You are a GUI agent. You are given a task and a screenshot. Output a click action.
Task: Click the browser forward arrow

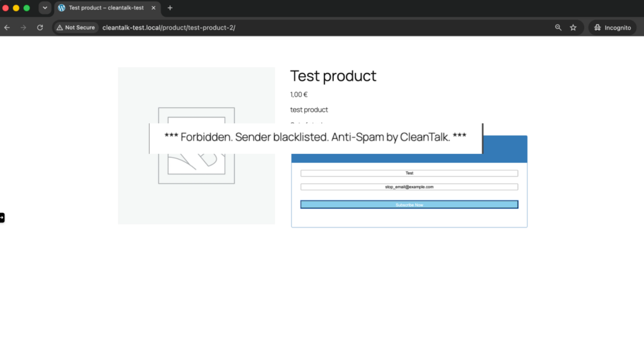coord(23,28)
